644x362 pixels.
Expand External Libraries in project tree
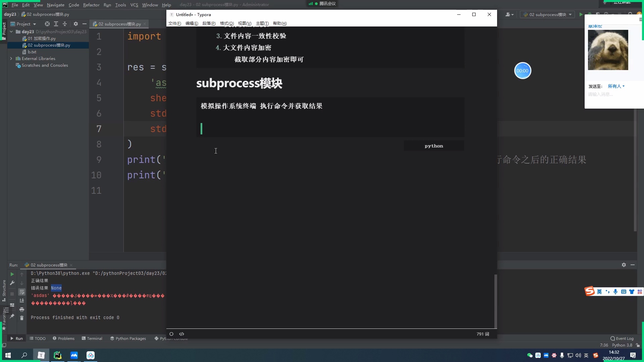click(11, 58)
